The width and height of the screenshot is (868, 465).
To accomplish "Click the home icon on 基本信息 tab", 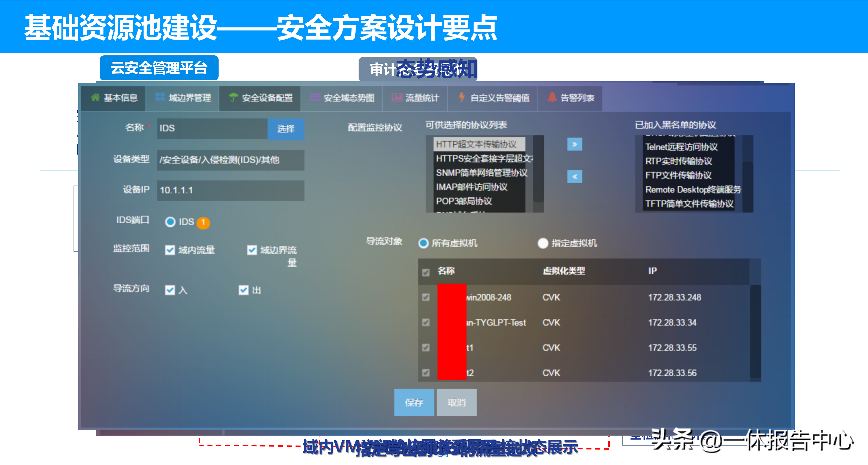I will (95, 97).
